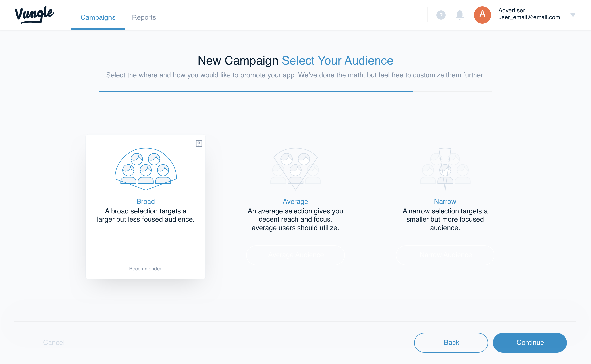Open the help question mark icon
The height and width of the screenshot is (364, 591).
(x=441, y=15)
